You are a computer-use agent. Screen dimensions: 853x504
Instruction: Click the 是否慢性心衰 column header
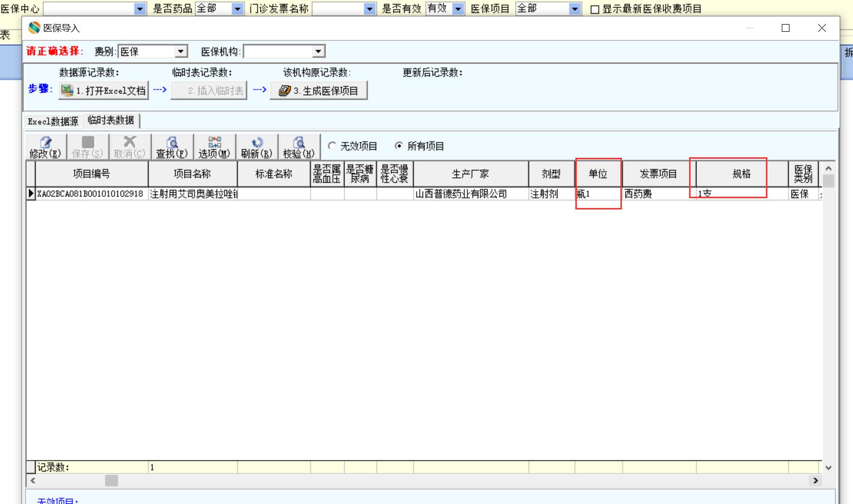click(x=395, y=174)
